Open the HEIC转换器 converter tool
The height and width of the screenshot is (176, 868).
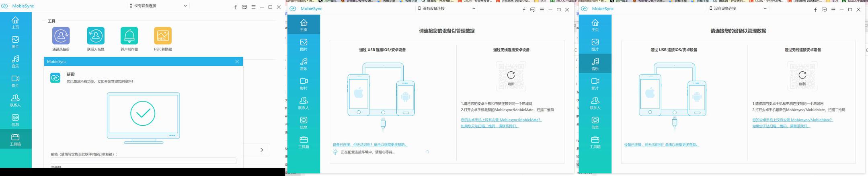point(163,39)
